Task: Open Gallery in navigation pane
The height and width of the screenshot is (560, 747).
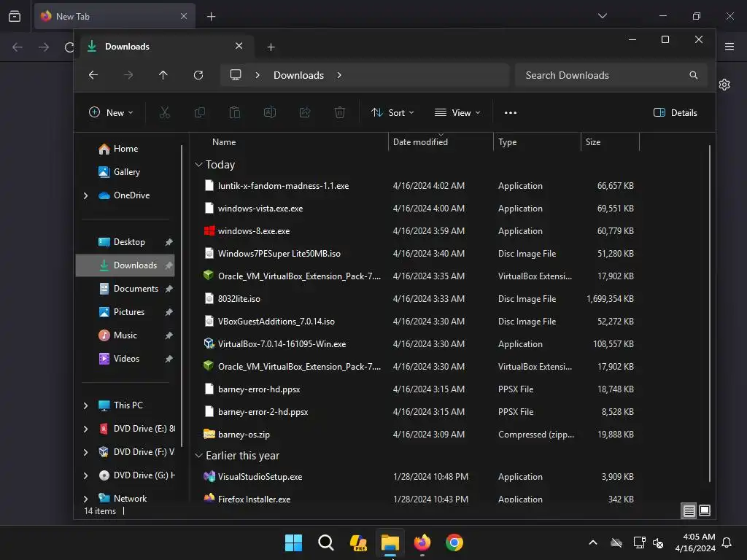Action: 126,172
